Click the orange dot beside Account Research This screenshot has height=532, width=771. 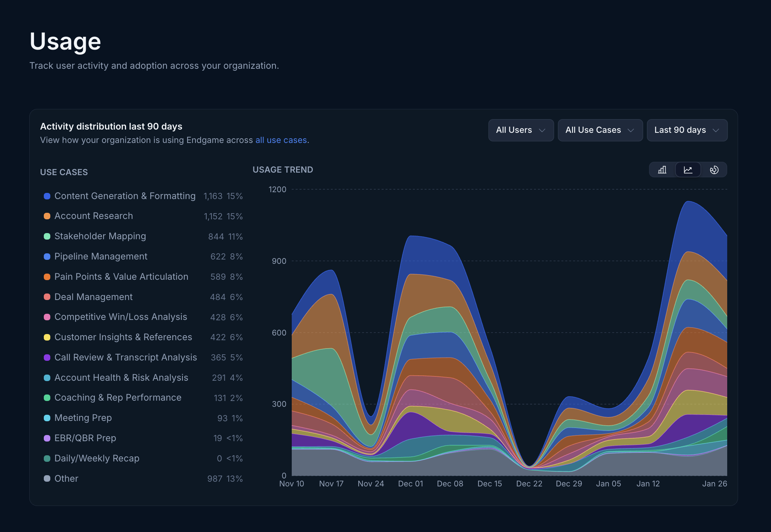[47, 216]
